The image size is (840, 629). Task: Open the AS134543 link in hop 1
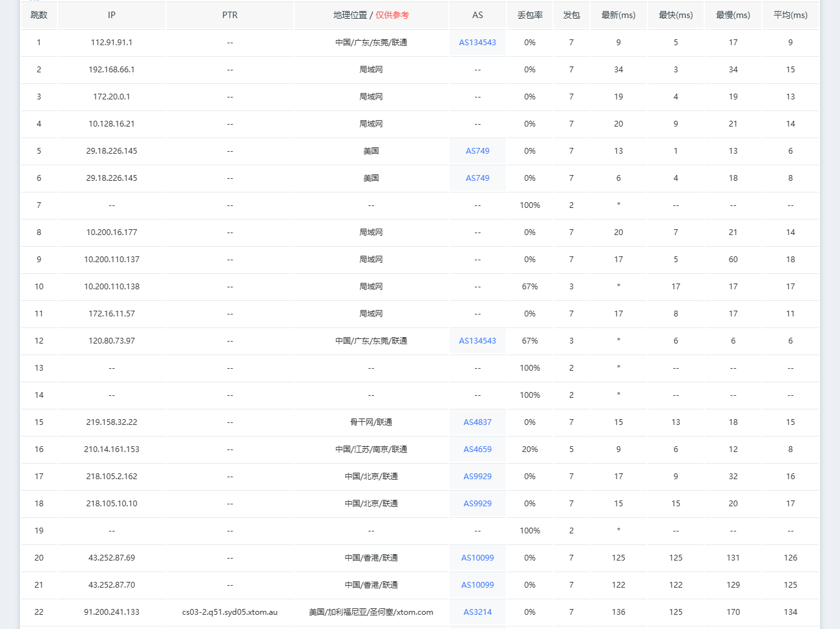478,43
